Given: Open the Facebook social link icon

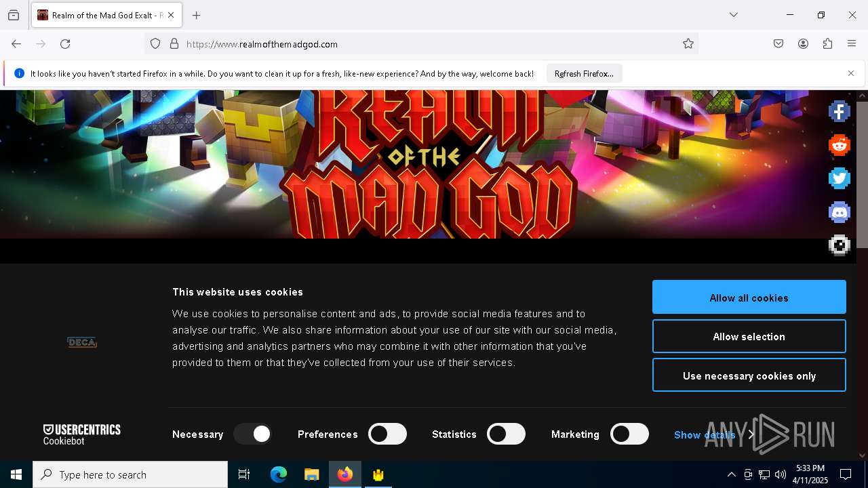Looking at the screenshot, I should (839, 111).
